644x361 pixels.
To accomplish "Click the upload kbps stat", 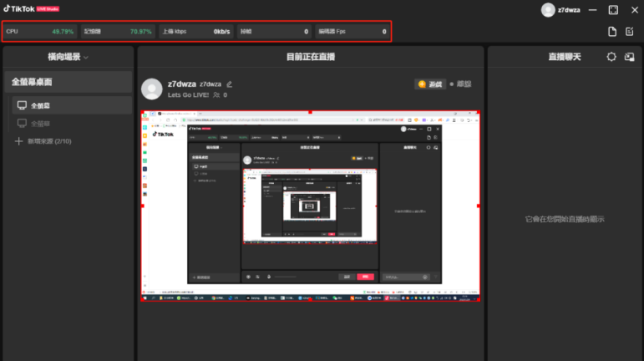I will point(196,32).
